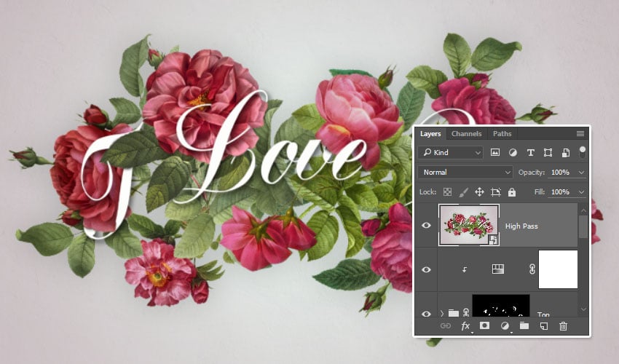Click the High Pass layer name
Image resolution: width=619 pixels, height=364 pixels.
coord(521,226)
